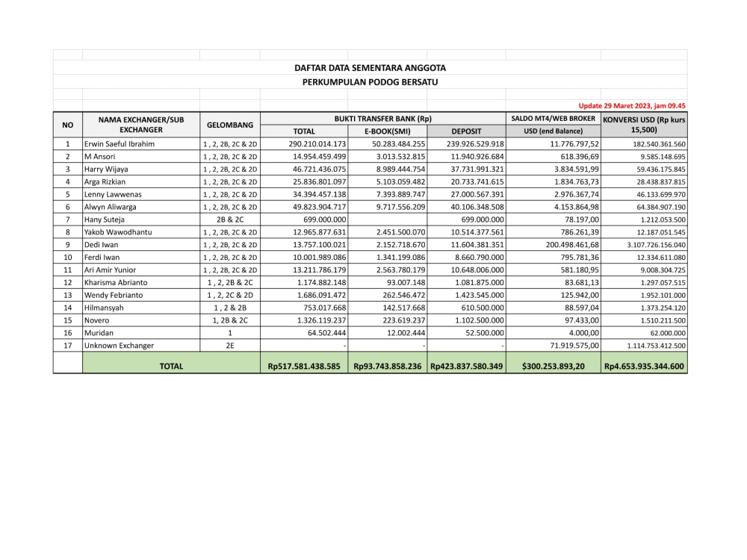
Task: Select the SALDO MT4/WEB BROKER header
Action: pos(553,119)
